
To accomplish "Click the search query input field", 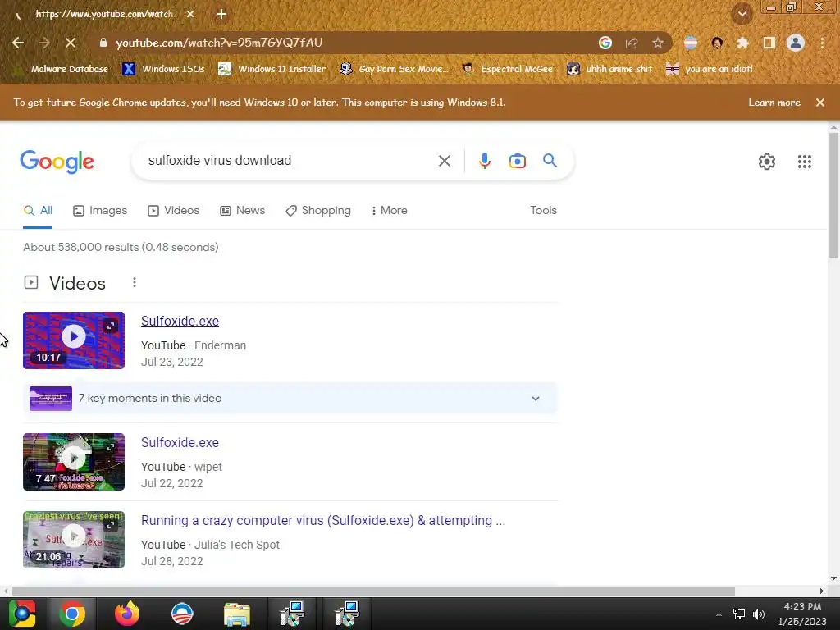I will [286, 161].
